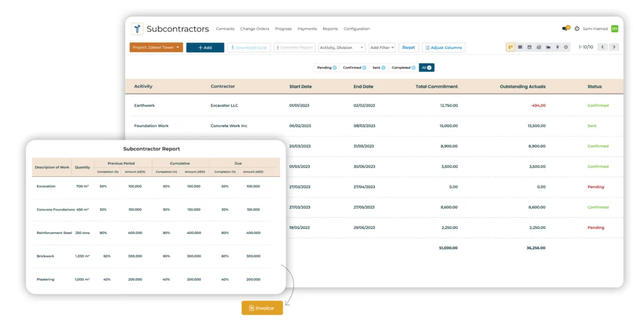Open the Payments menu
Viewport: 644px width, 321px height.
click(x=307, y=29)
